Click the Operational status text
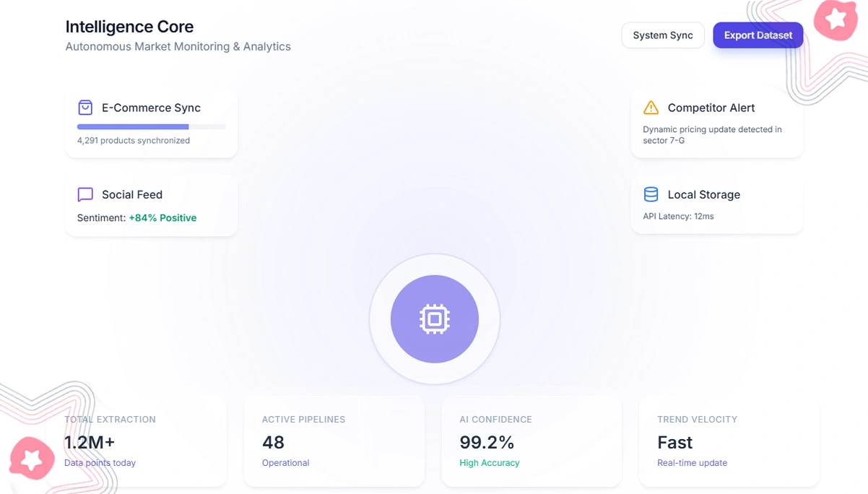Viewport: 868px width, 494px height. tap(285, 463)
